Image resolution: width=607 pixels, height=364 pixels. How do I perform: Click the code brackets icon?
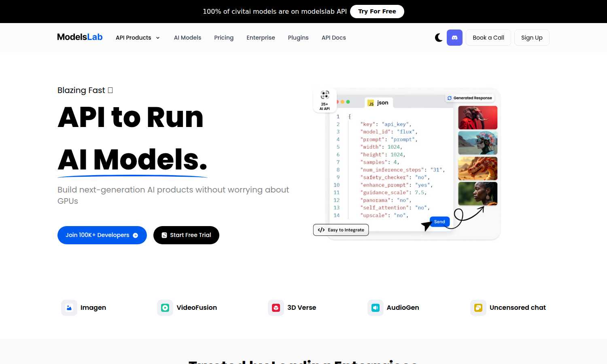click(321, 230)
